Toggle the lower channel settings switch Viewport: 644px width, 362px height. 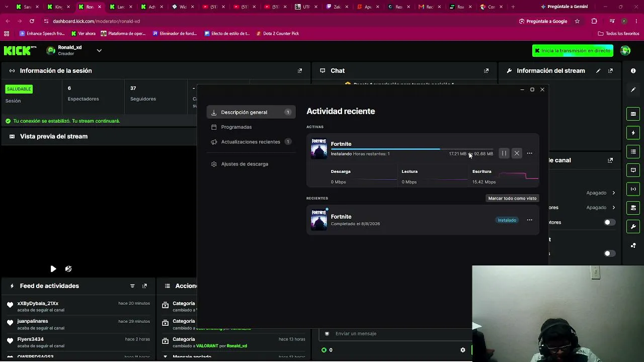609,253
